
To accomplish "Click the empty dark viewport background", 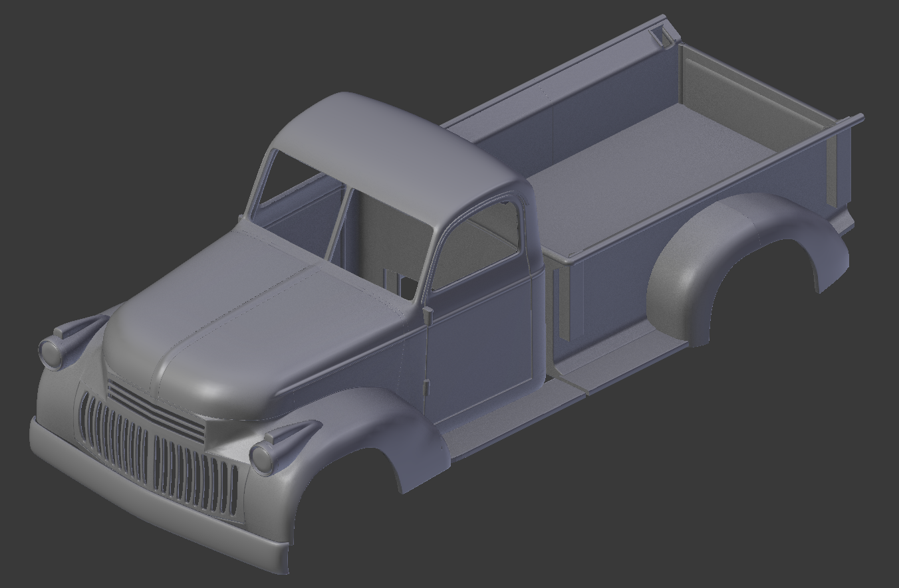I will (x=133, y=100).
